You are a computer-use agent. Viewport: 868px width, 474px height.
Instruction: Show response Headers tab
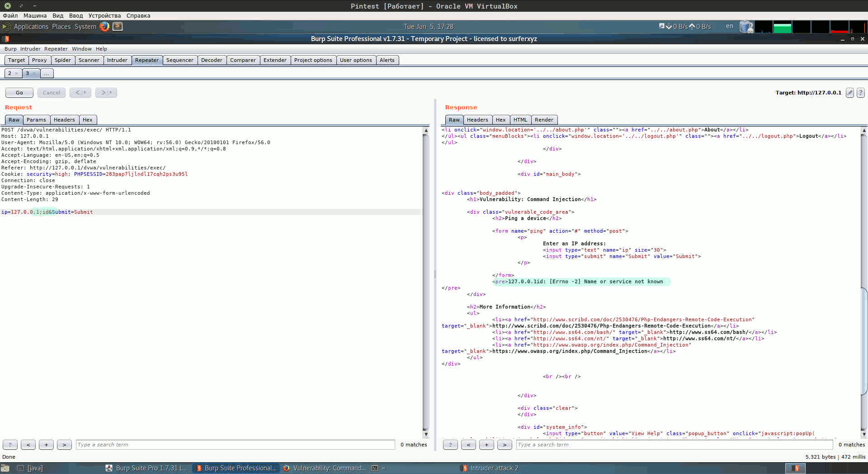477,120
